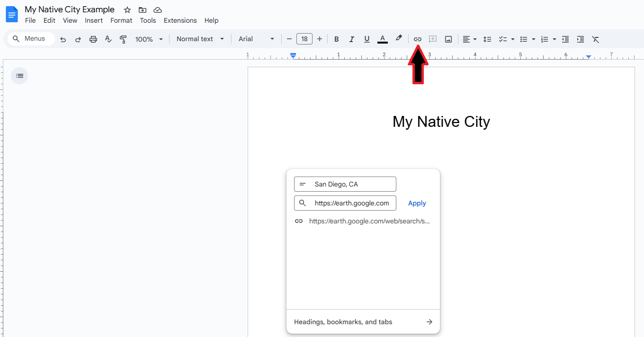Star the document My Native City Example
The image size is (644, 337).
coord(127,9)
